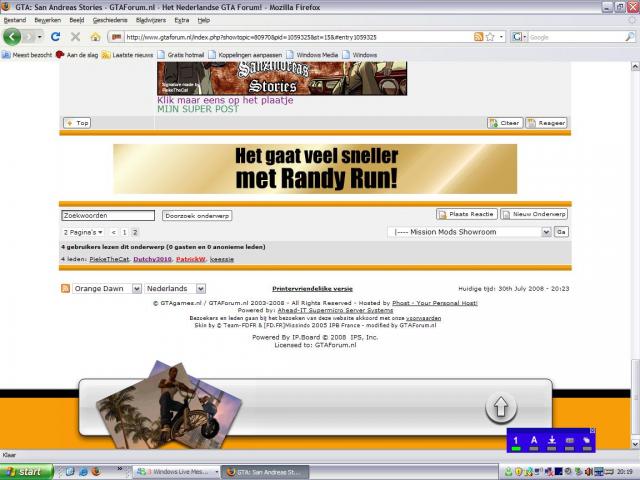This screenshot has height=480, width=640.
Task: Open the Printervriendelijke versie link
Action: [312, 288]
